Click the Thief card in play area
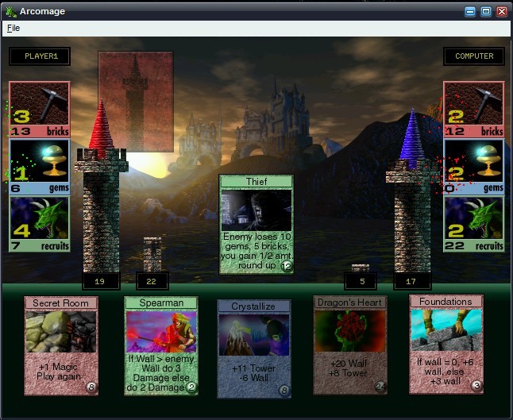Screen dimensions: 513x420 256,225
